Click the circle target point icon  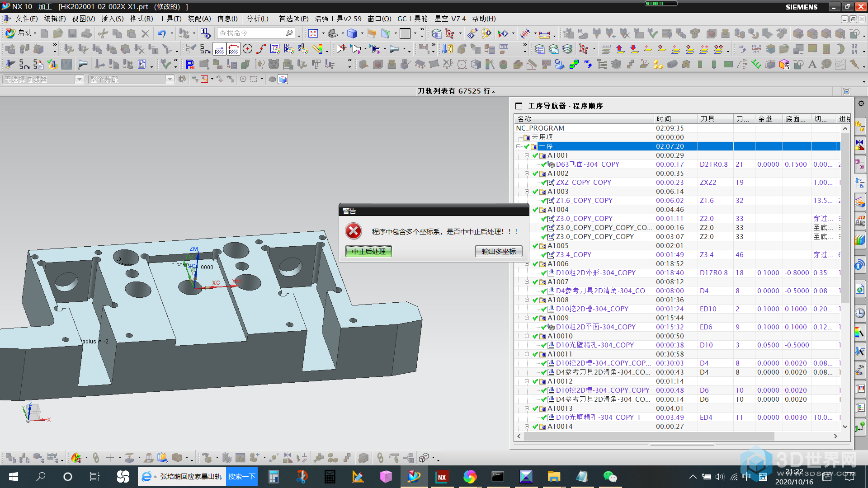pos(247,49)
